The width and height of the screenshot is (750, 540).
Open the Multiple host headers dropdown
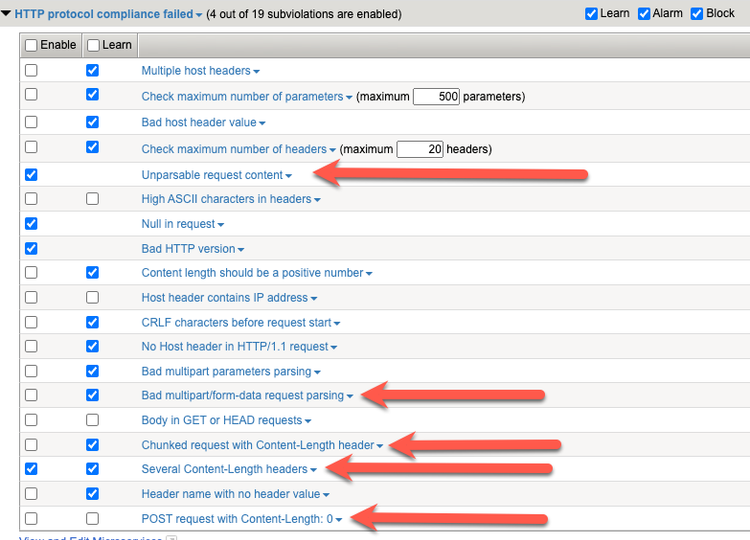tap(256, 72)
